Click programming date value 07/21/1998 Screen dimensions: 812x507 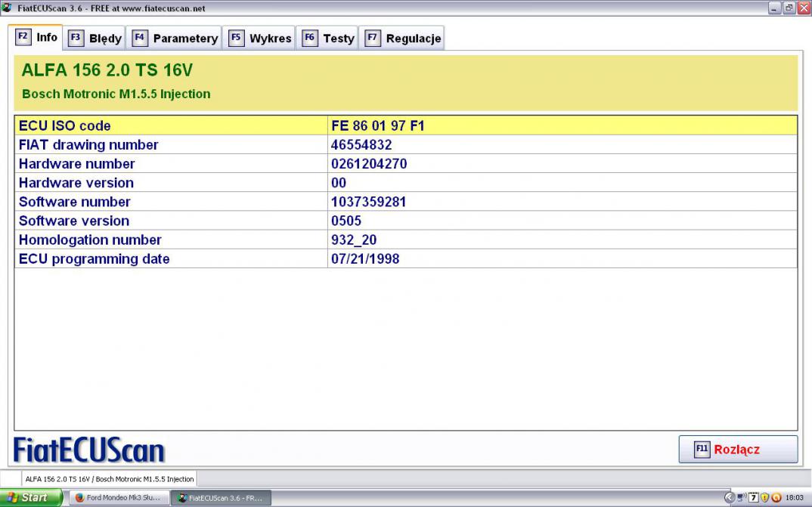click(x=365, y=258)
